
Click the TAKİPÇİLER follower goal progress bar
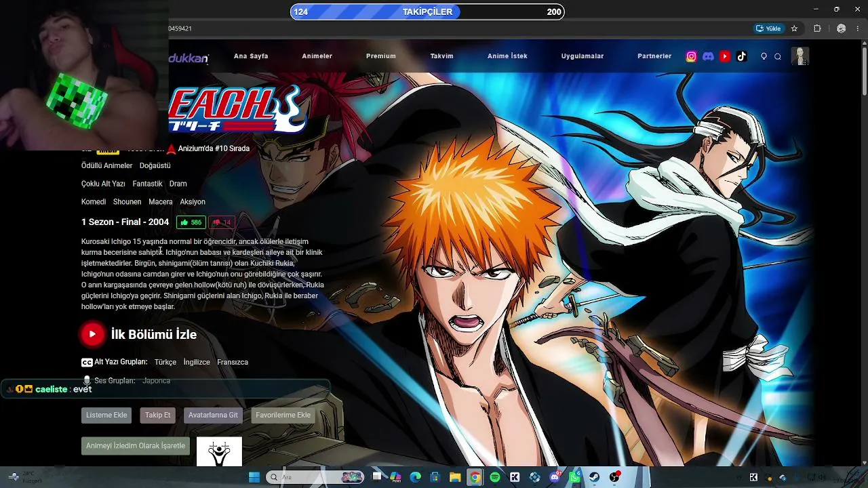coord(427,12)
